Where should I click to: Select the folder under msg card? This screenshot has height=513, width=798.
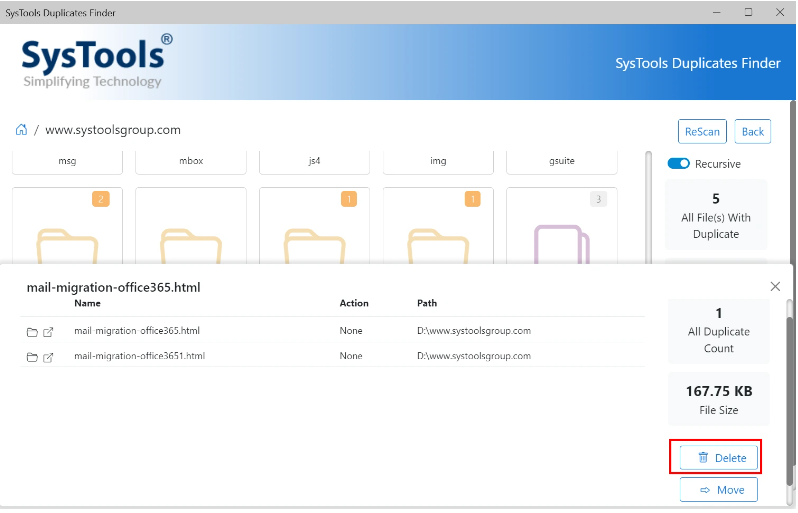click(67, 225)
